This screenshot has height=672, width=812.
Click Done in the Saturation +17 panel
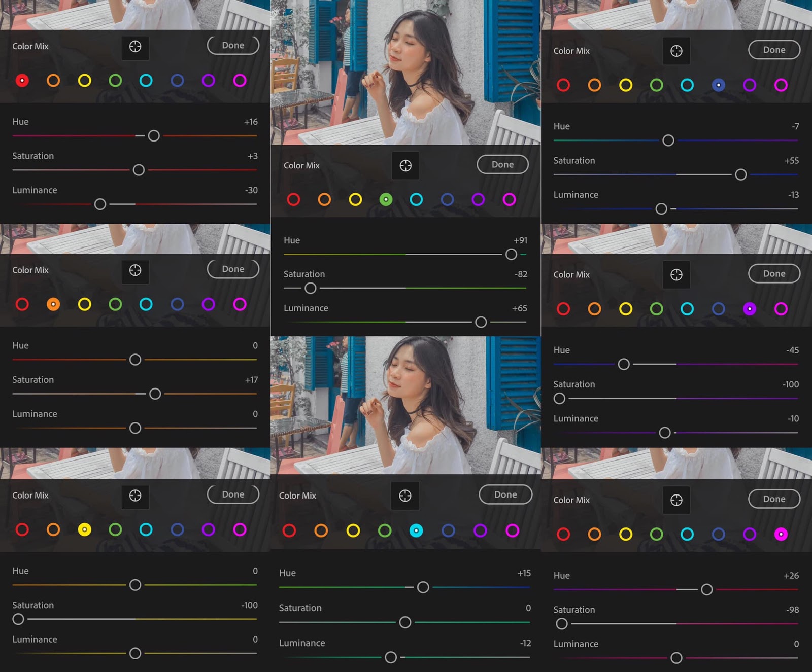(x=233, y=269)
